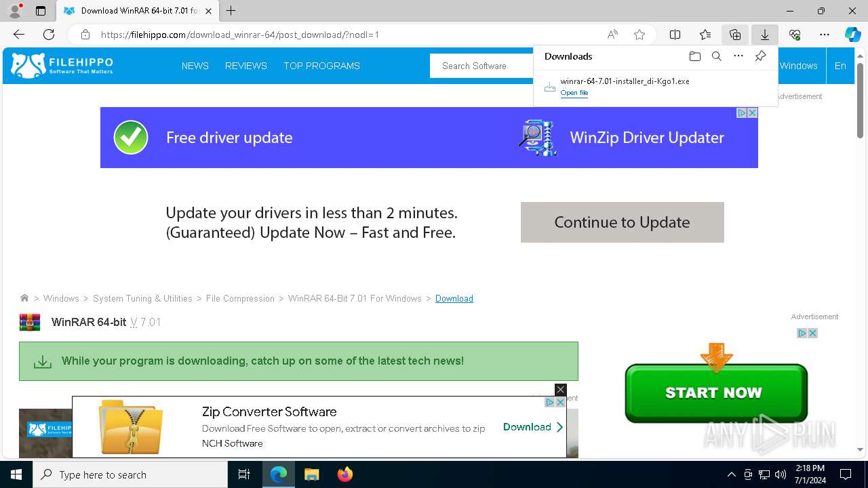Open File Explorer in taskbar
Viewport: 868px width, 488px height.
click(312, 474)
